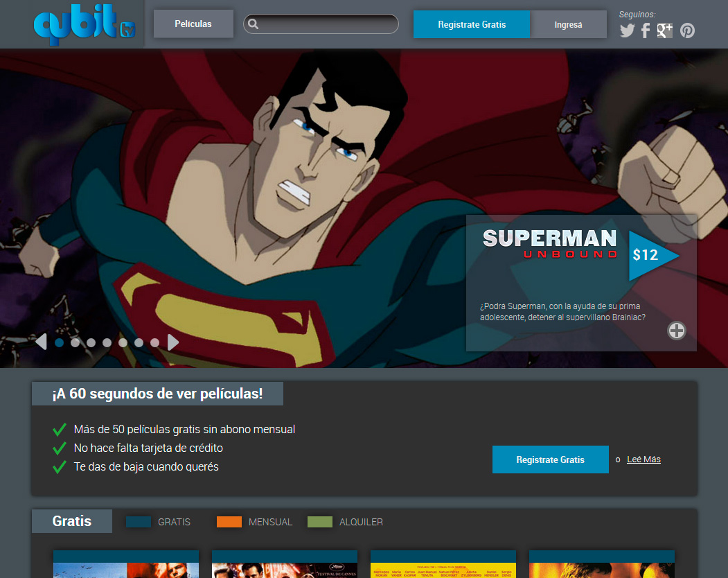
Task: Click "Más de 50 películas gratis sin abono mensual"
Action: [x=184, y=429]
